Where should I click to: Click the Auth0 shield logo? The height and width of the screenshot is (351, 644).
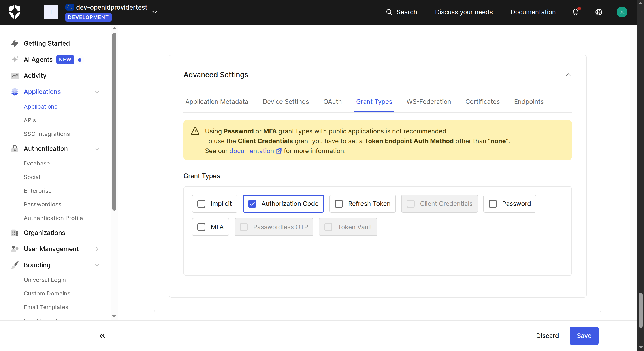pyautogui.click(x=15, y=12)
